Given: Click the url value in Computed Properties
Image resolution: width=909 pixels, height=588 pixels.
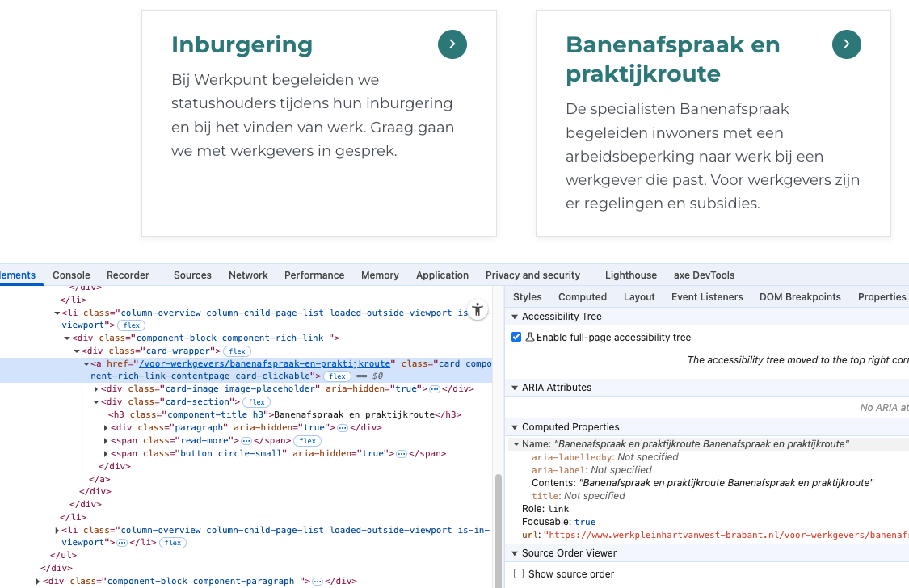Looking at the screenshot, I should click(x=726, y=535).
